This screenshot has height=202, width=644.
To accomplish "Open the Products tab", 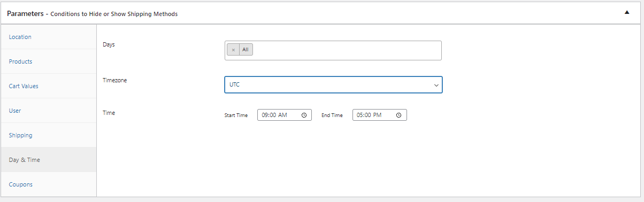I will (49, 61).
